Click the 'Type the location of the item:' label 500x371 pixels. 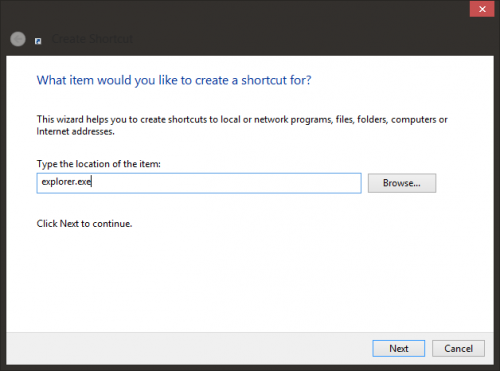click(x=99, y=164)
